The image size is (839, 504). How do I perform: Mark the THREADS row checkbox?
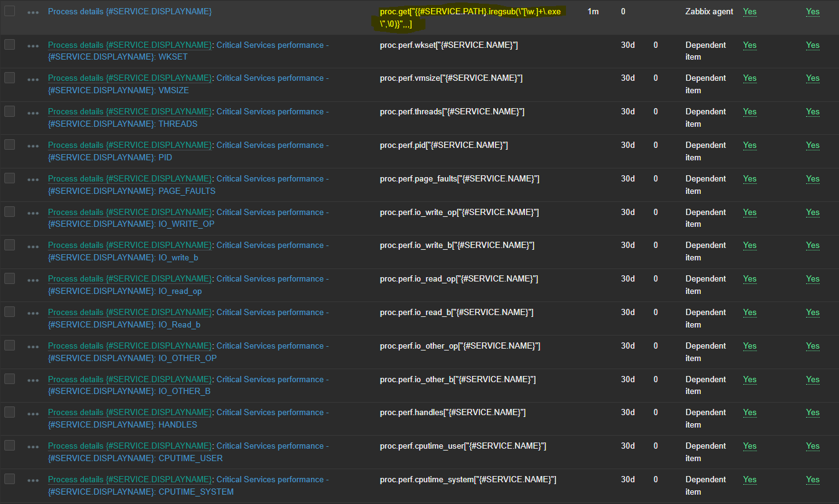point(9,111)
